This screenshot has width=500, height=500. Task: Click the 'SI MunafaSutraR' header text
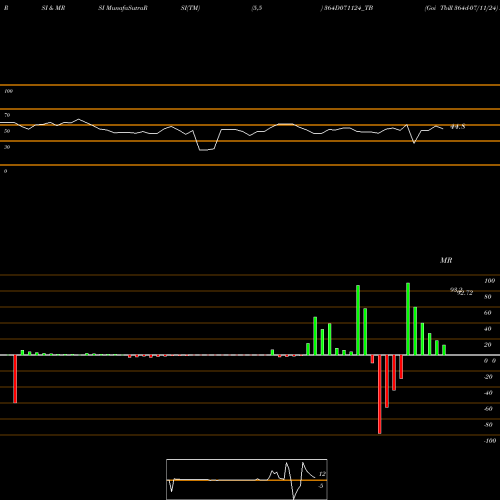click(123, 8)
